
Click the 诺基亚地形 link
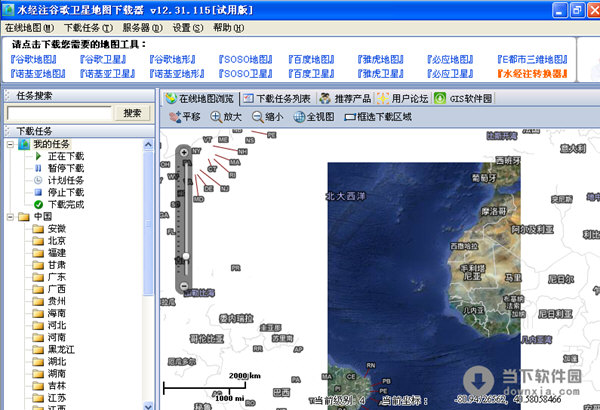tap(177, 74)
